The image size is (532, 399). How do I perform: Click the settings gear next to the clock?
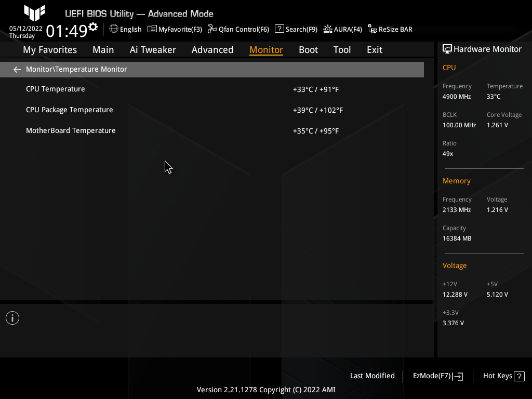[93, 26]
